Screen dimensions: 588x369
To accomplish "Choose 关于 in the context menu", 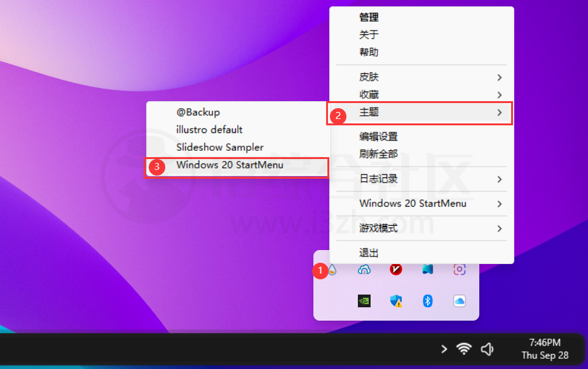I will tap(421, 34).
